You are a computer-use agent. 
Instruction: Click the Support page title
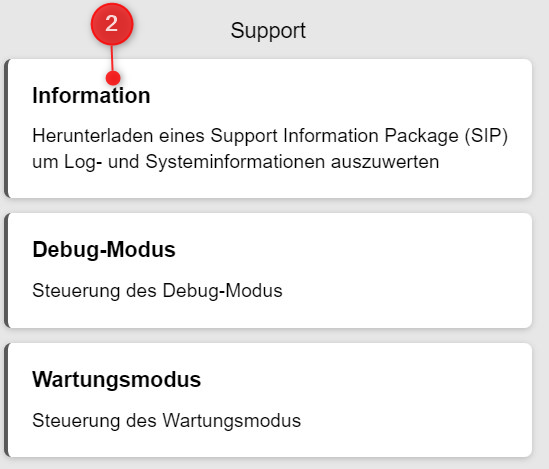click(x=268, y=31)
